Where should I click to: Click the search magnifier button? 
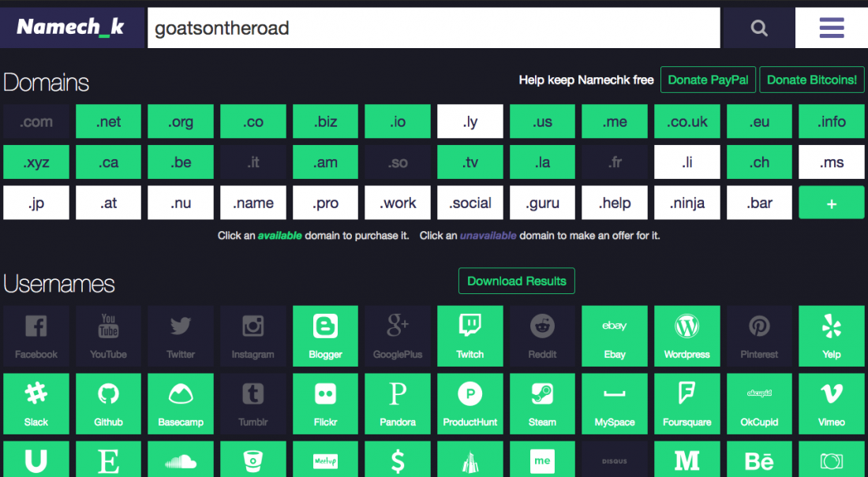click(759, 28)
